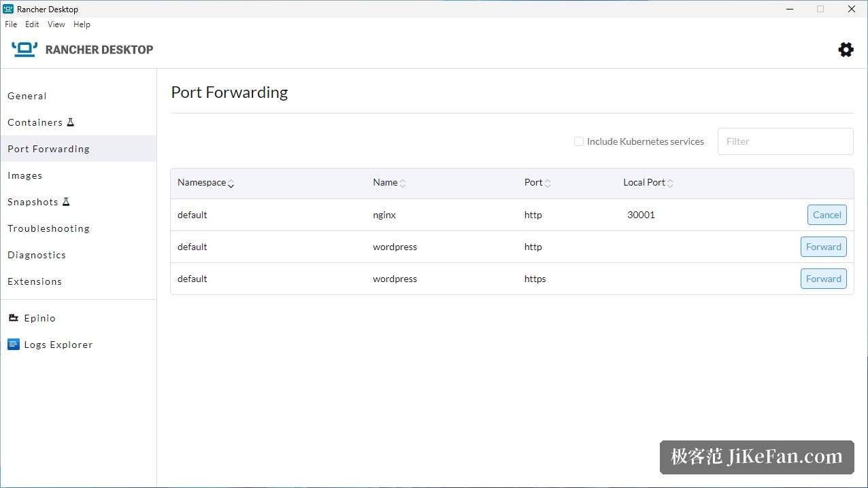Viewport: 868px width, 488px height.
Task: Forward the wordpress https port
Action: coord(824,279)
